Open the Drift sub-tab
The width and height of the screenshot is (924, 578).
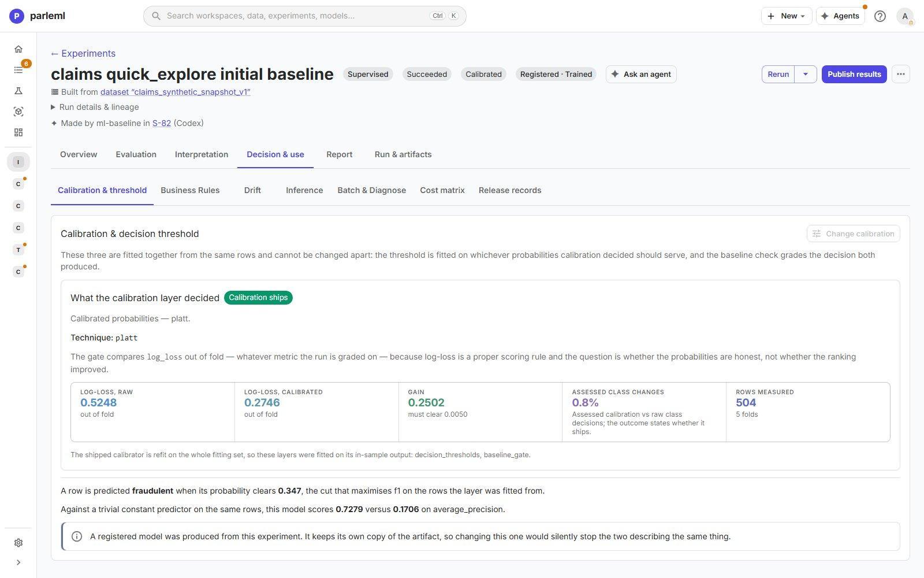point(252,190)
